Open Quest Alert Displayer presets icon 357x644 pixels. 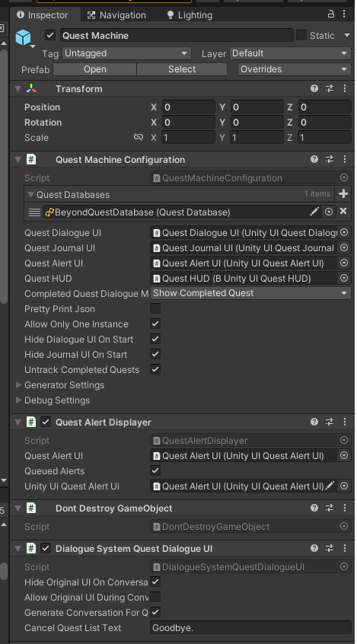point(330,422)
